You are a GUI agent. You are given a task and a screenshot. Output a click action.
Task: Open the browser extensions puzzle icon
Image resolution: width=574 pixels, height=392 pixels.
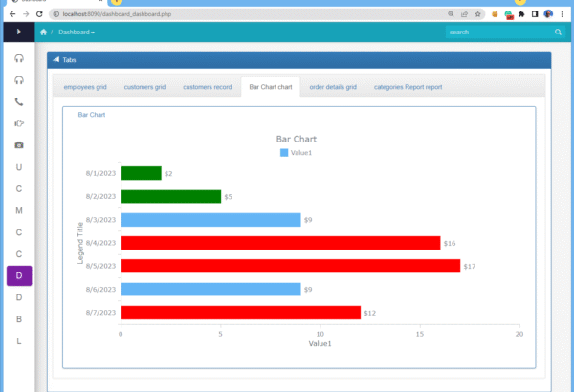click(520, 14)
